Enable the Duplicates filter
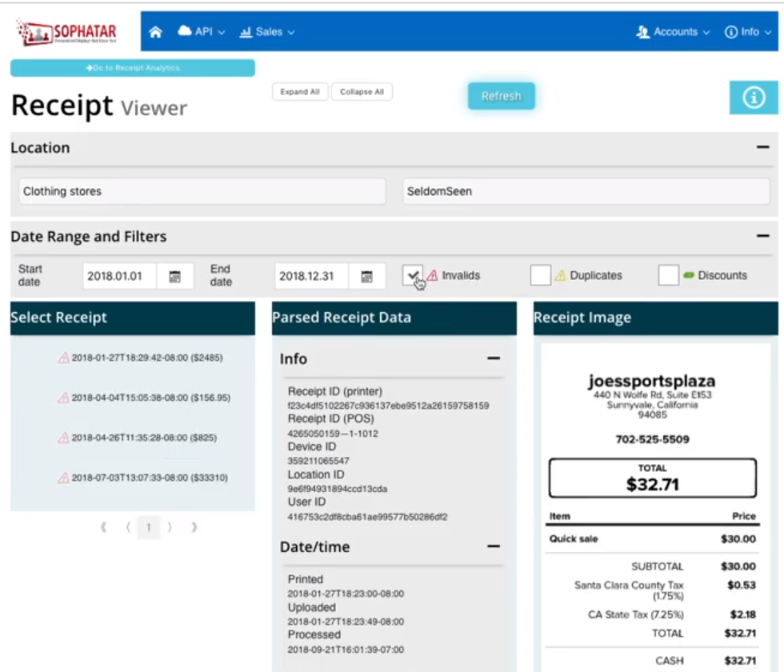The height and width of the screenshot is (672, 784). tap(540, 274)
